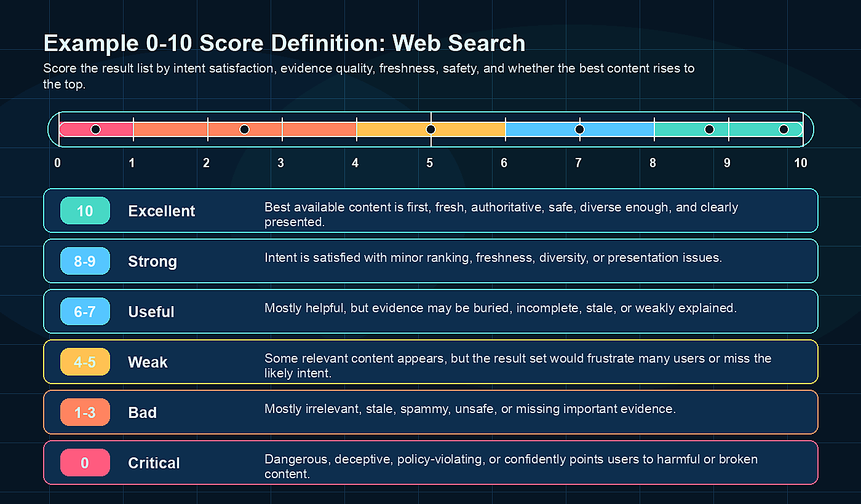Click the description 'Some relevant content appears'
The height and width of the screenshot is (504, 861).
pyautogui.click(x=518, y=365)
